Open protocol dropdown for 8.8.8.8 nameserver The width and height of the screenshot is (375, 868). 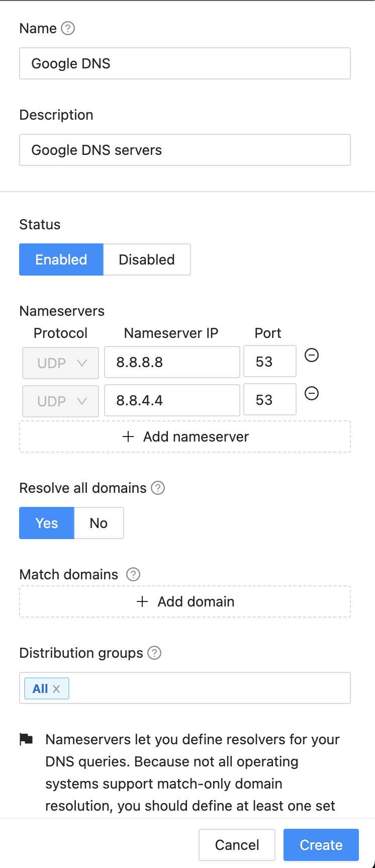61,363
